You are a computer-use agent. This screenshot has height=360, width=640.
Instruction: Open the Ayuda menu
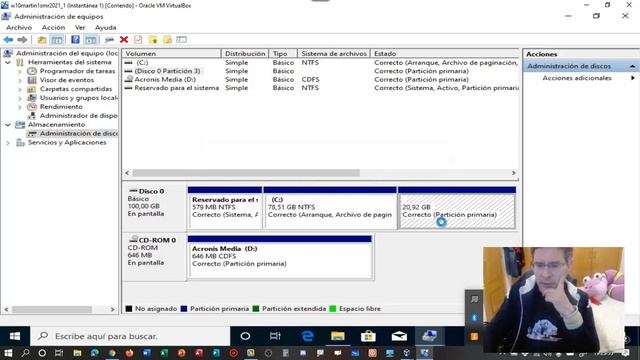(x=106, y=27)
